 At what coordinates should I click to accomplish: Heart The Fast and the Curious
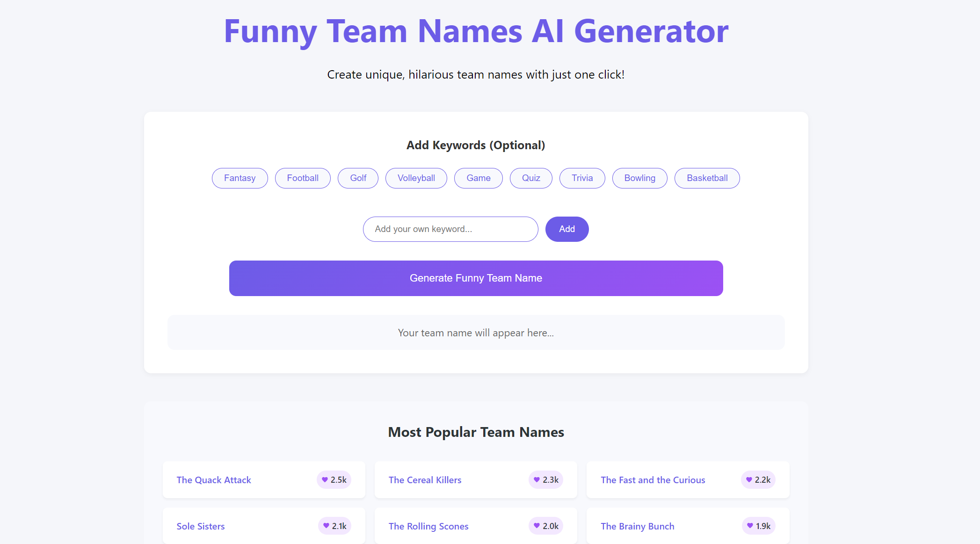tap(749, 480)
